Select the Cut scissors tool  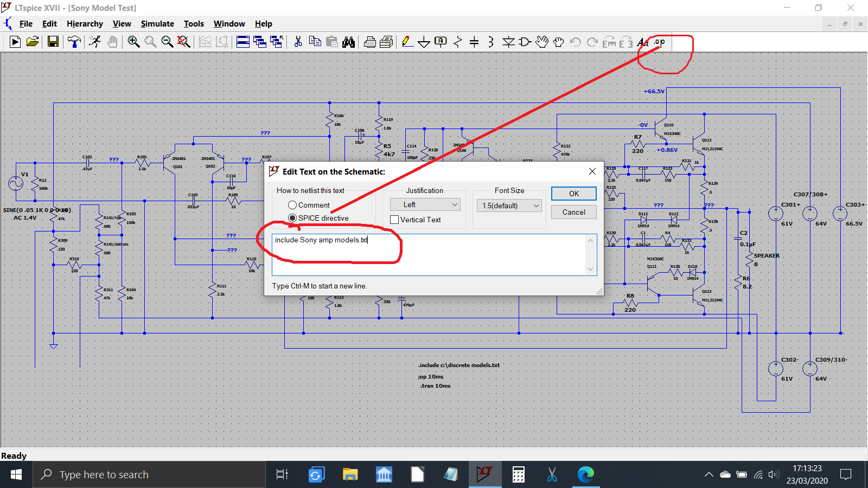(x=298, y=42)
